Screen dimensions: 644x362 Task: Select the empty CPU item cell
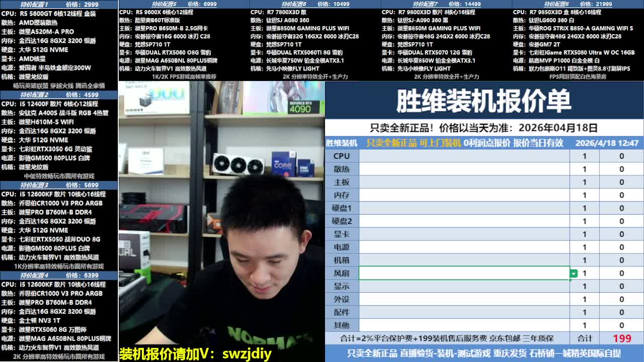pos(464,156)
